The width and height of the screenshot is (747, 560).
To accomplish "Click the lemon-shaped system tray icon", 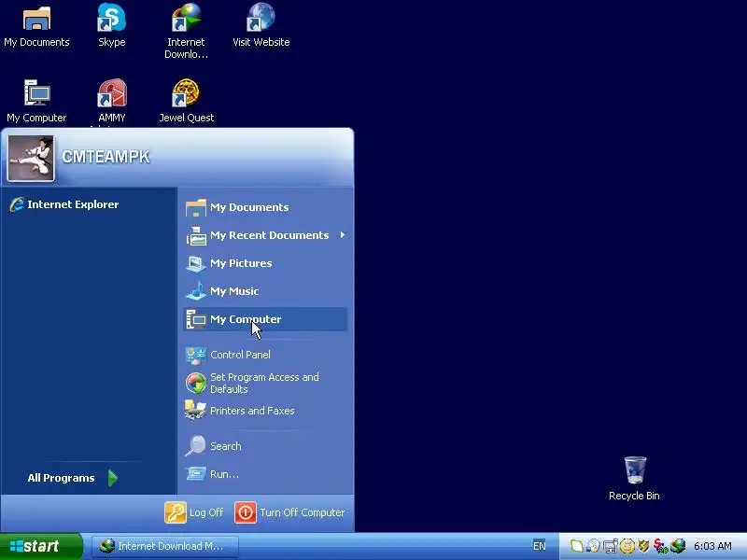I will tap(576, 546).
